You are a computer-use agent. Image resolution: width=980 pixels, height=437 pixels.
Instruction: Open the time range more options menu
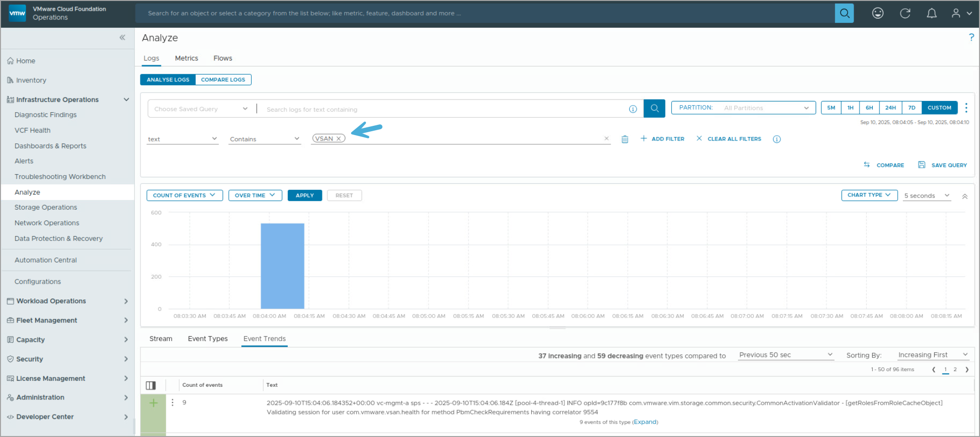click(x=966, y=108)
